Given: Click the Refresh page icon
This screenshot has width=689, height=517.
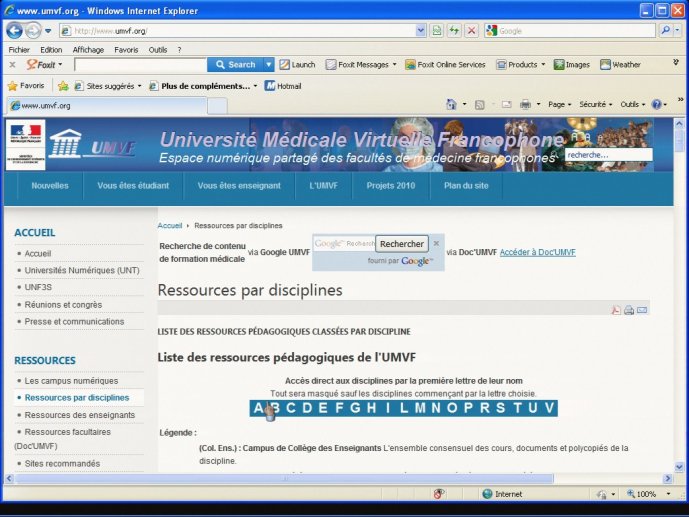Looking at the screenshot, I should (454, 30).
